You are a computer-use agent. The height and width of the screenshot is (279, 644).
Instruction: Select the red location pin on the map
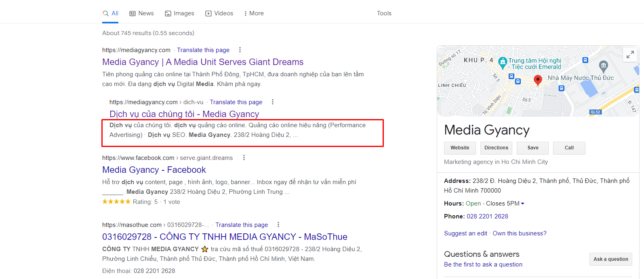pos(538,80)
